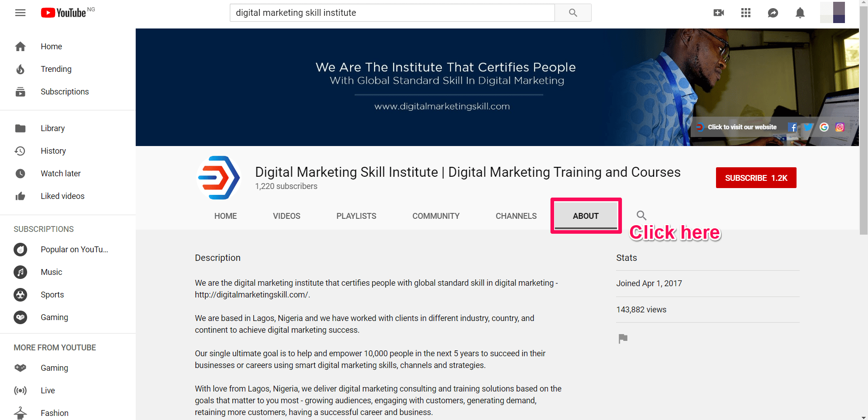This screenshot has width=868, height=420.
Task: Click the YouTube logo
Action: 64,13
